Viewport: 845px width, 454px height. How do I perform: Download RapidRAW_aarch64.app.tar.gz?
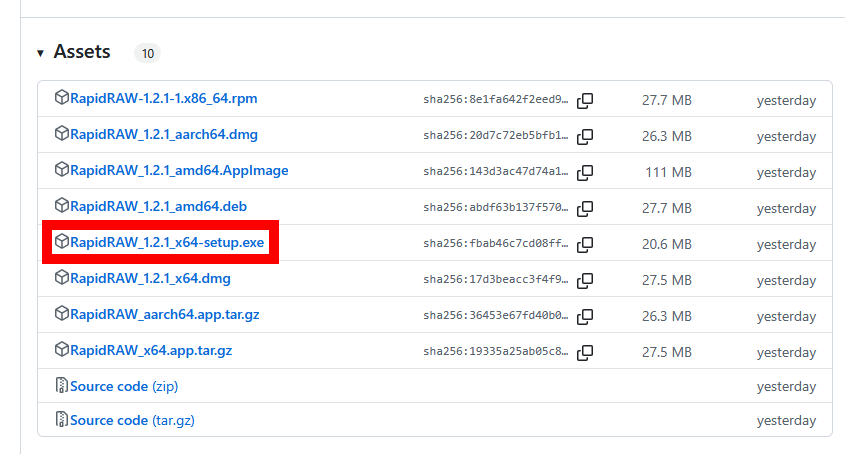pos(165,315)
